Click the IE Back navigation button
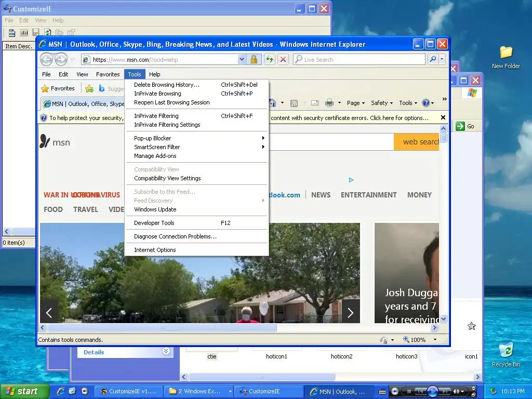The height and width of the screenshot is (399, 532). (x=46, y=59)
